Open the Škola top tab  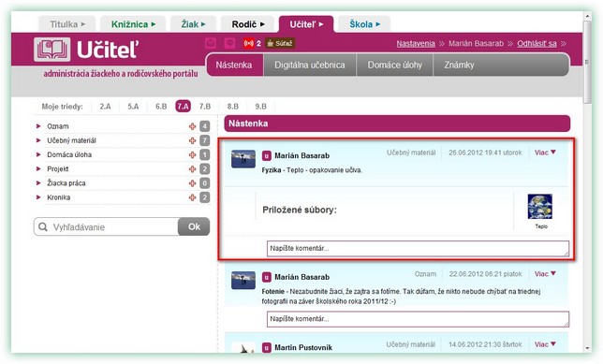364,24
